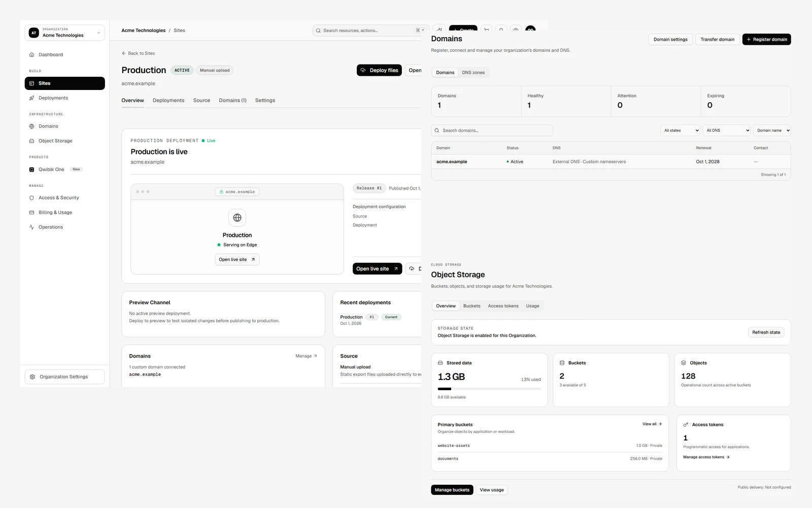Open the Domain name sort dropdown
The width and height of the screenshot is (812, 508).
coord(772,131)
